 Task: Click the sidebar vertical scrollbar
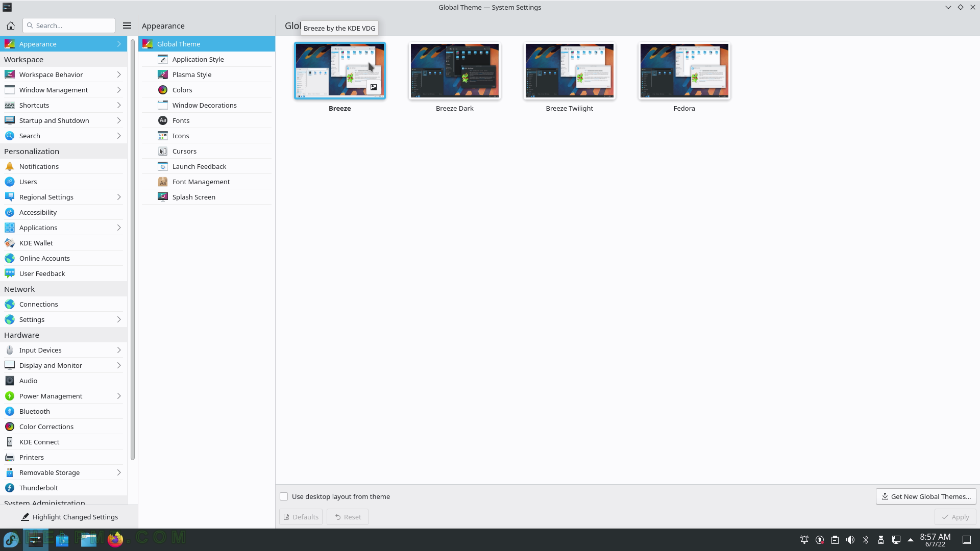click(x=133, y=250)
